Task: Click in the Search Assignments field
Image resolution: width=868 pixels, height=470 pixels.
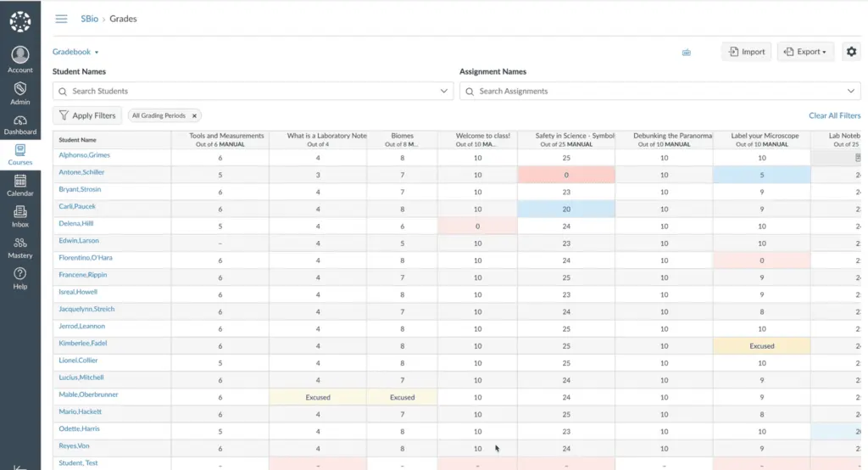Action: tap(659, 91)
